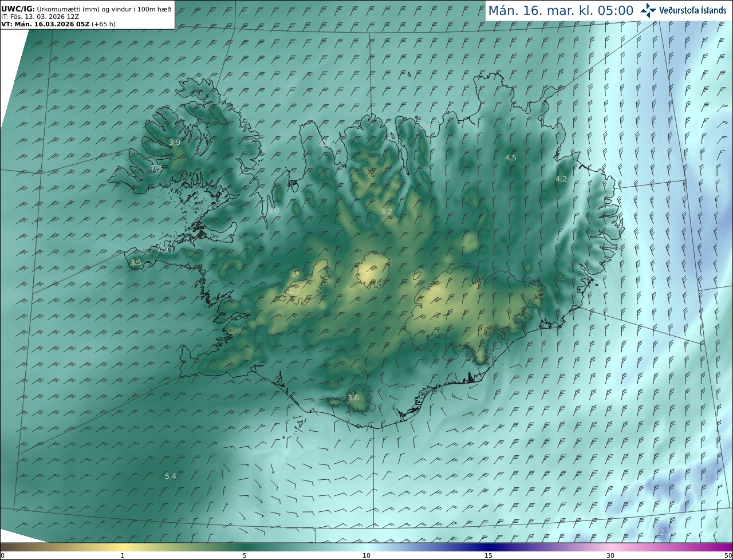Select the 'UWC/IG: Úrkomumætti (mm)' title line
This screenshot has height=560, width=733.
pos(86,9)
